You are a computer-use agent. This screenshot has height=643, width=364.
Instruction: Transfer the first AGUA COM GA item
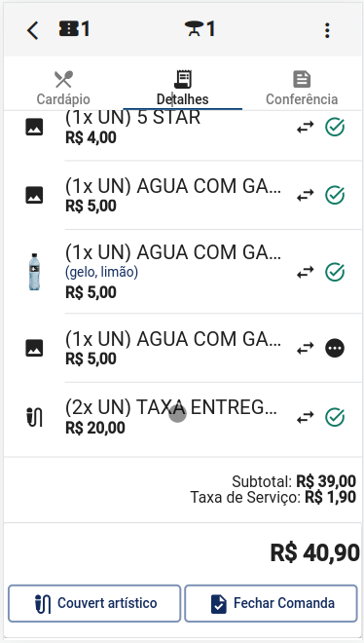click(x=306, y=195)
